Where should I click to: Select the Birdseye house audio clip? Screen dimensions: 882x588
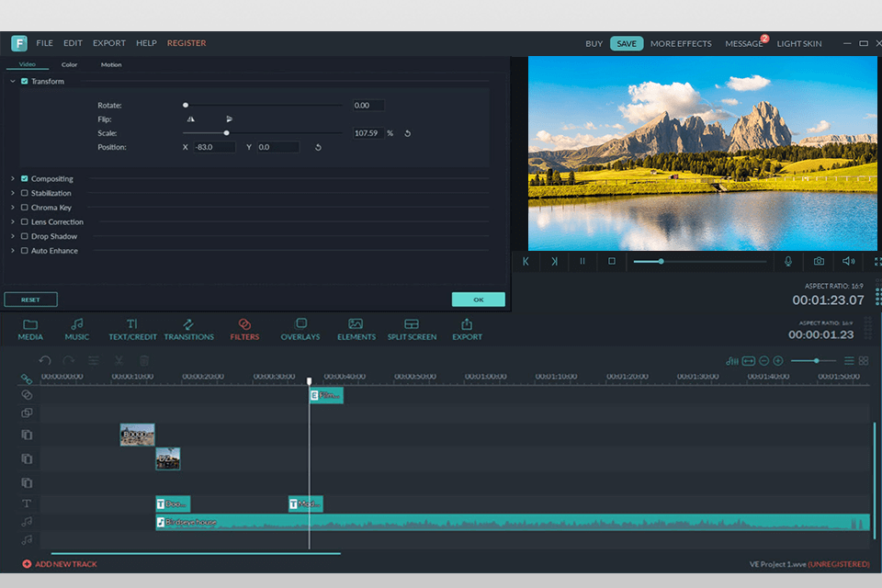click(x=513, y=522)
